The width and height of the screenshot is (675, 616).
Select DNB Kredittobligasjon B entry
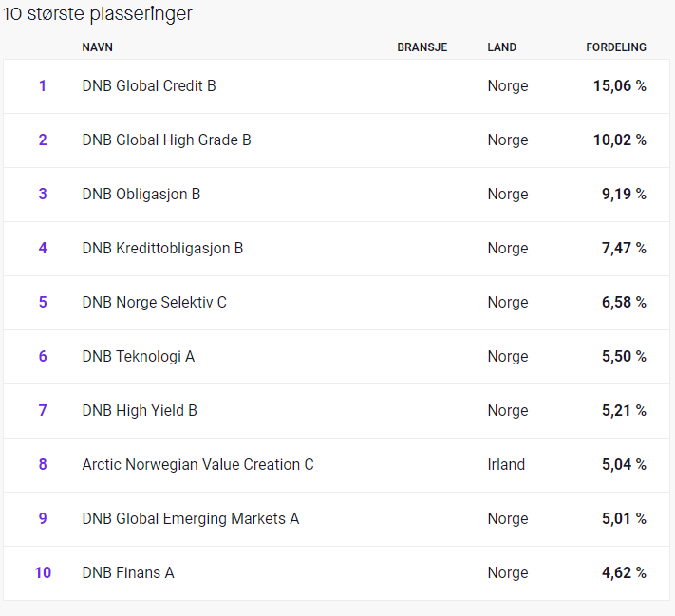336,249
